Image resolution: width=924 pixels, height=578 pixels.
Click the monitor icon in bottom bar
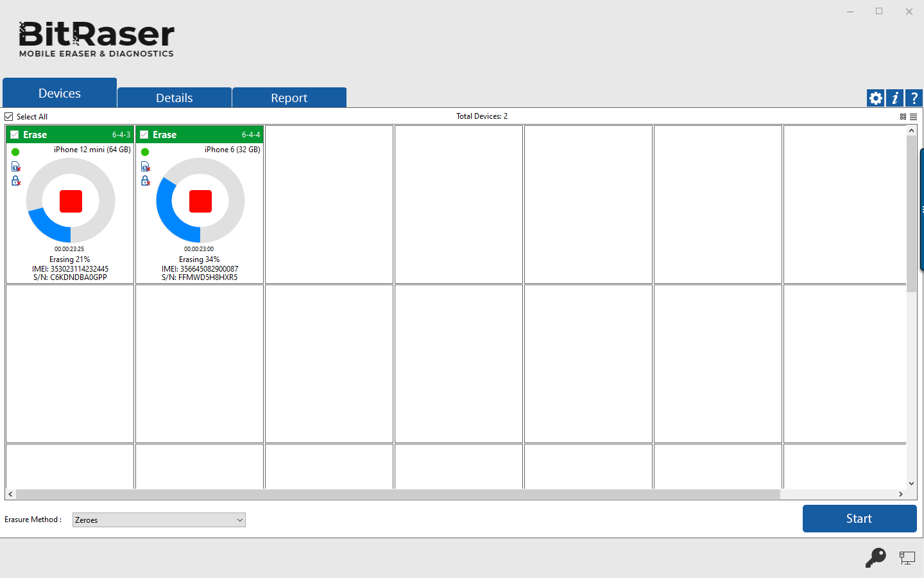point(907,558)
